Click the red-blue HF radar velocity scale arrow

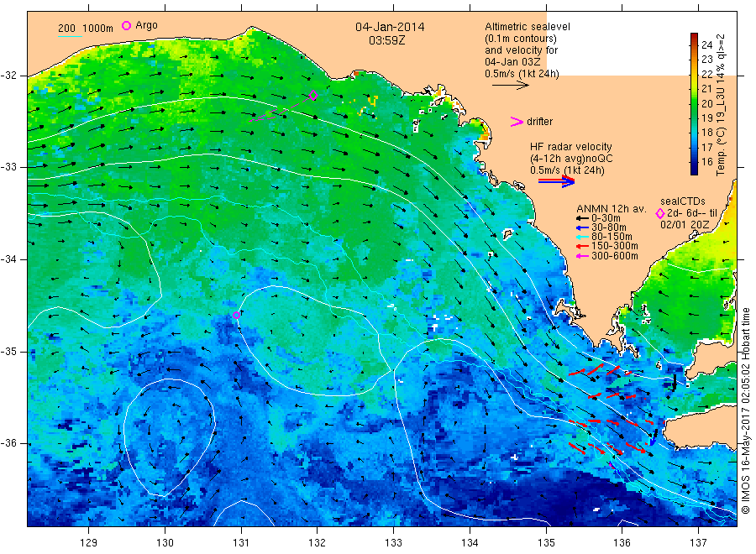(556, 181)
